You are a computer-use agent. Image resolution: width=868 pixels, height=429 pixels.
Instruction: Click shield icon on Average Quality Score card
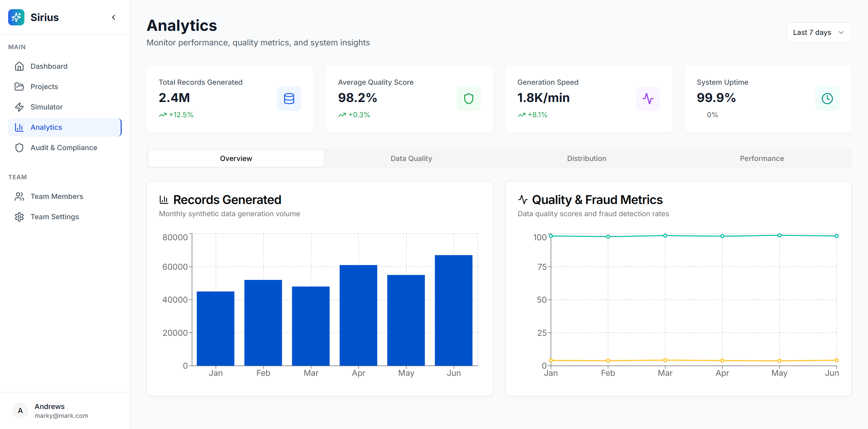[x=468, y=99]
